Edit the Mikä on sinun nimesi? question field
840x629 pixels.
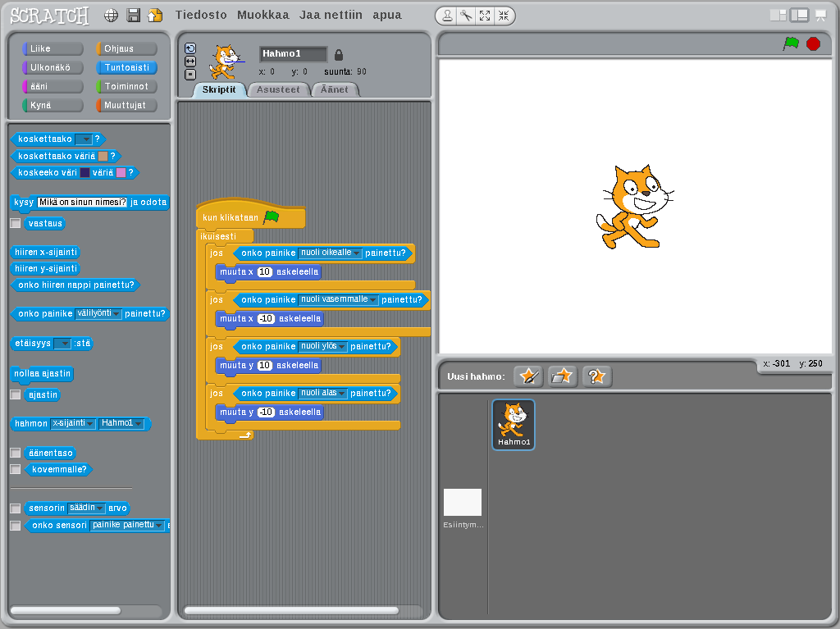coord(83,202)
